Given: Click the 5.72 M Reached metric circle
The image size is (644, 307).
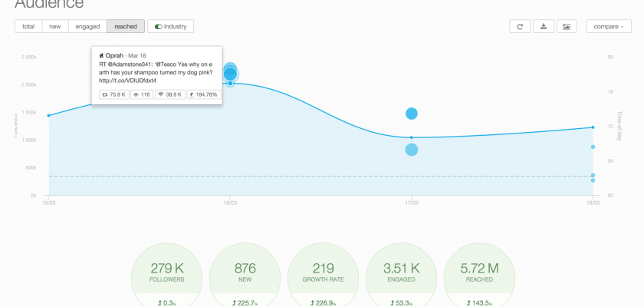Looking at the screenshot, I should 479,274.
